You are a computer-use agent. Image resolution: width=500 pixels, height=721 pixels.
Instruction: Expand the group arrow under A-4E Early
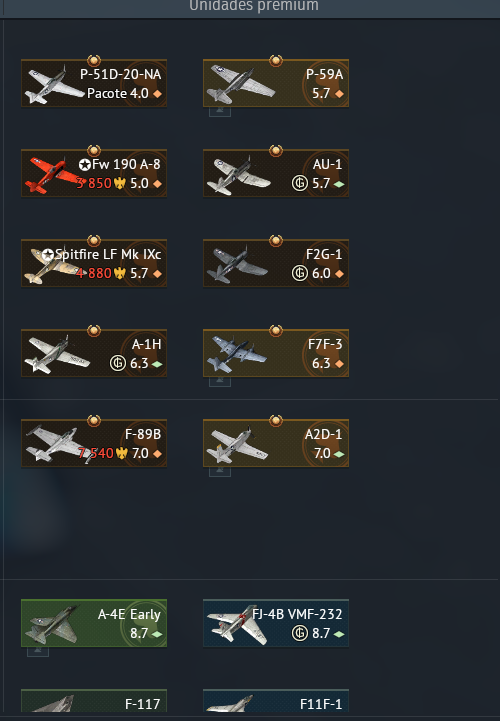pyautogui.click(x=38, y=651)
